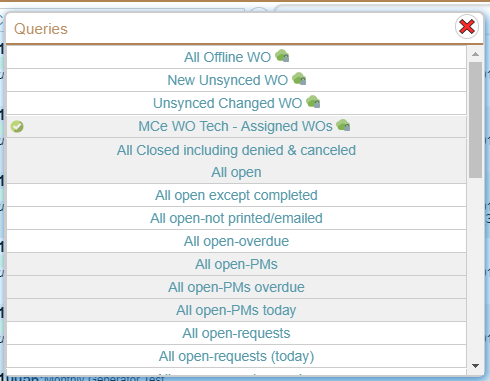Open the All open-PMs today query

[236, 310]
